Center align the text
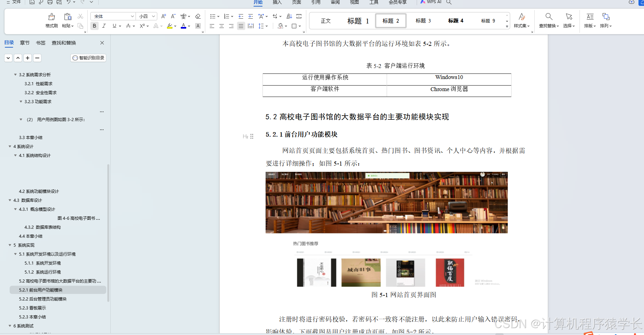This screenshot has height=335, width=644. (221, 26)
